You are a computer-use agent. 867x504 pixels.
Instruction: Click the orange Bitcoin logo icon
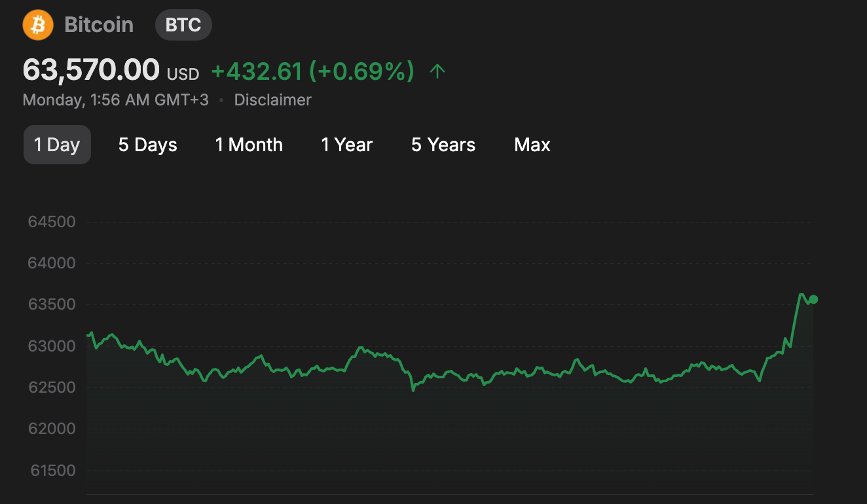38,26
